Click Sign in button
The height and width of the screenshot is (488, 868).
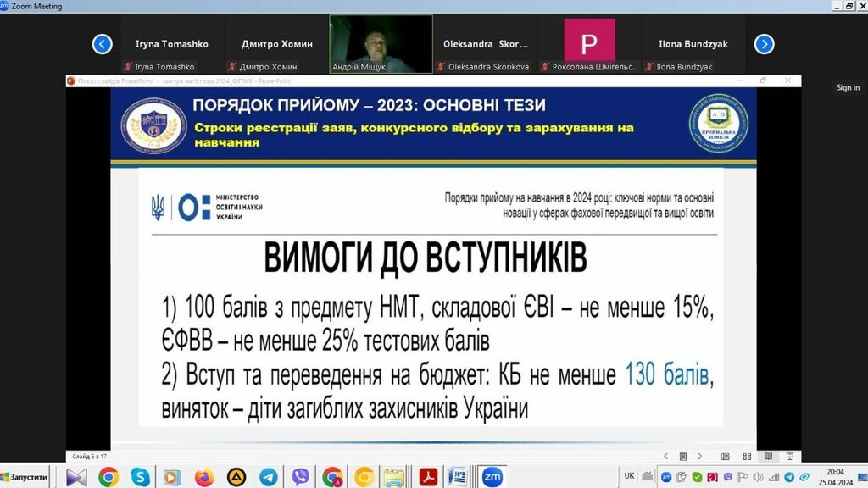point(848,88)
